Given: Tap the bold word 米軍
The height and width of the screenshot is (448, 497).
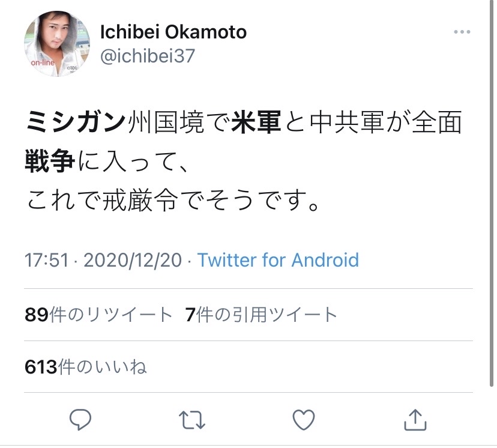Looking at the screenshot, I should 256,122.
